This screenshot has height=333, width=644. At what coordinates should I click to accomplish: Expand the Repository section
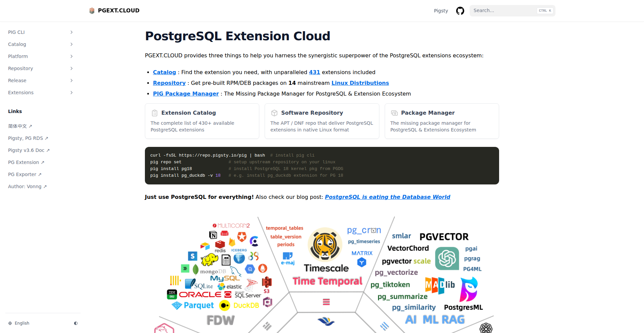coord(71,68)
